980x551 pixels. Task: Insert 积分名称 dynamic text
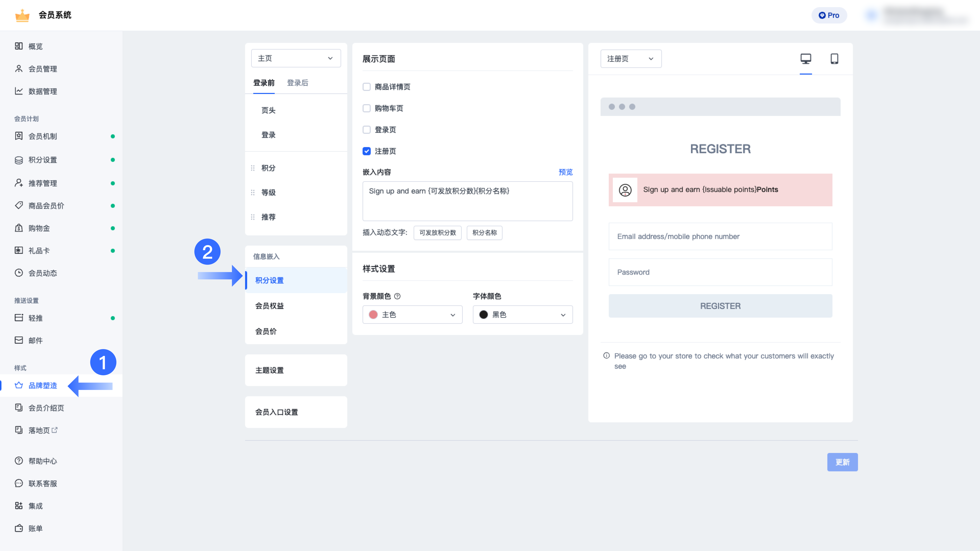[x=484, y=233]
